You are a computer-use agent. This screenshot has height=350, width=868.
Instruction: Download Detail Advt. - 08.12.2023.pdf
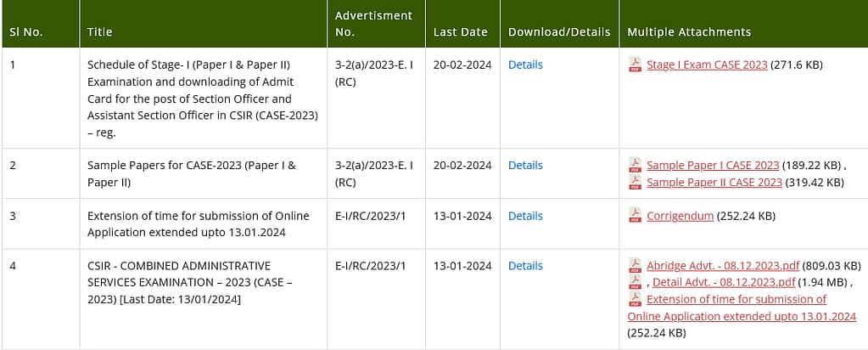point(724,282)
